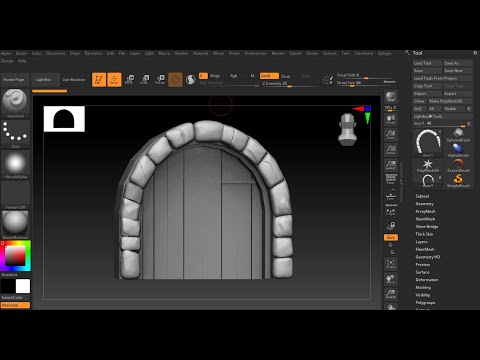
Task: Toggle the Zadd button
Action: (x=269, y=76)
